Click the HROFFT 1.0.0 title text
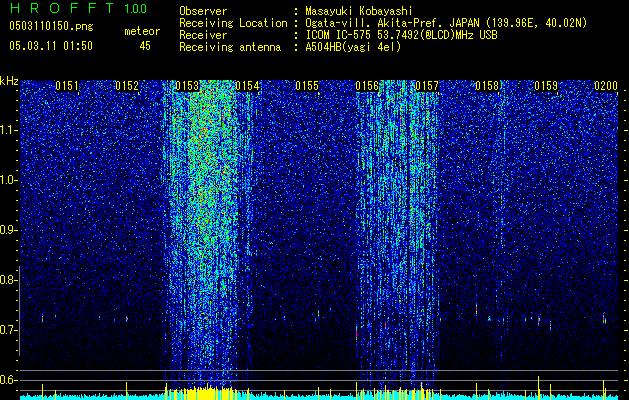The image size is (629, 400). point(78,8)
